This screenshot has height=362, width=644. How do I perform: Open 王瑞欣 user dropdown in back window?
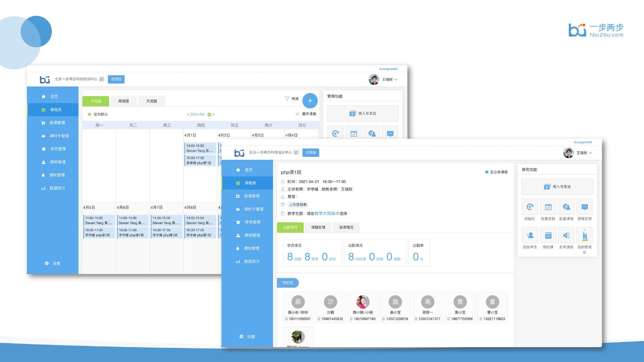point(390,79)
